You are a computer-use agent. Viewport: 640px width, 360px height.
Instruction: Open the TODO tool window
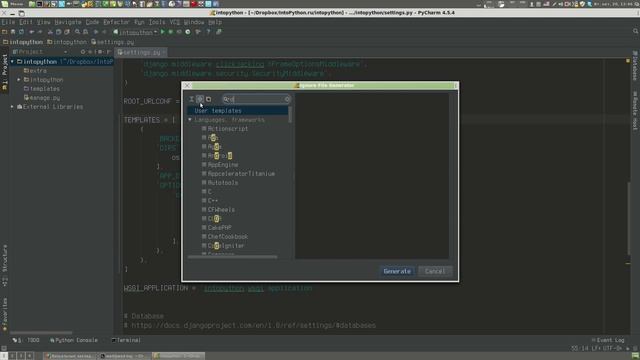[x=26, y=340]
